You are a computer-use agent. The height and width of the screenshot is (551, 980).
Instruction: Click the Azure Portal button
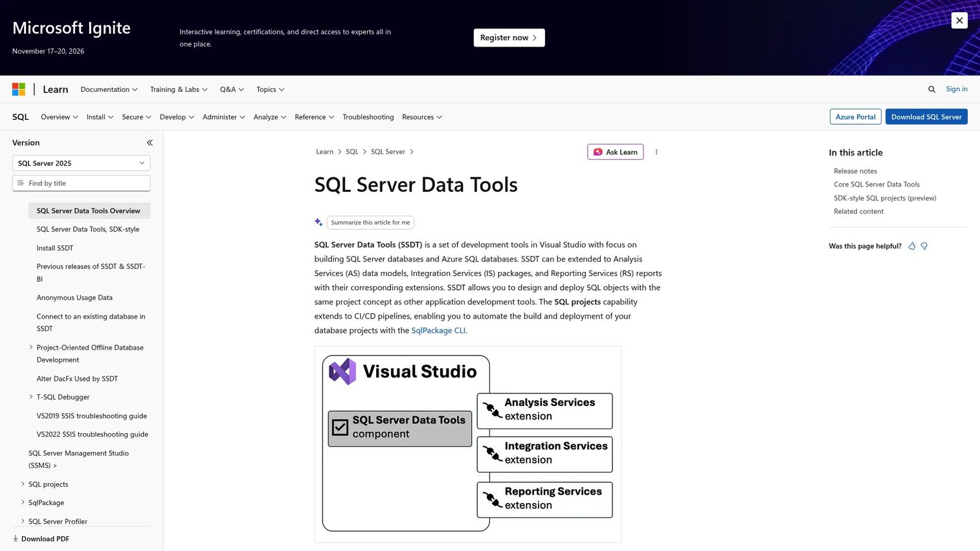[856, 117]
